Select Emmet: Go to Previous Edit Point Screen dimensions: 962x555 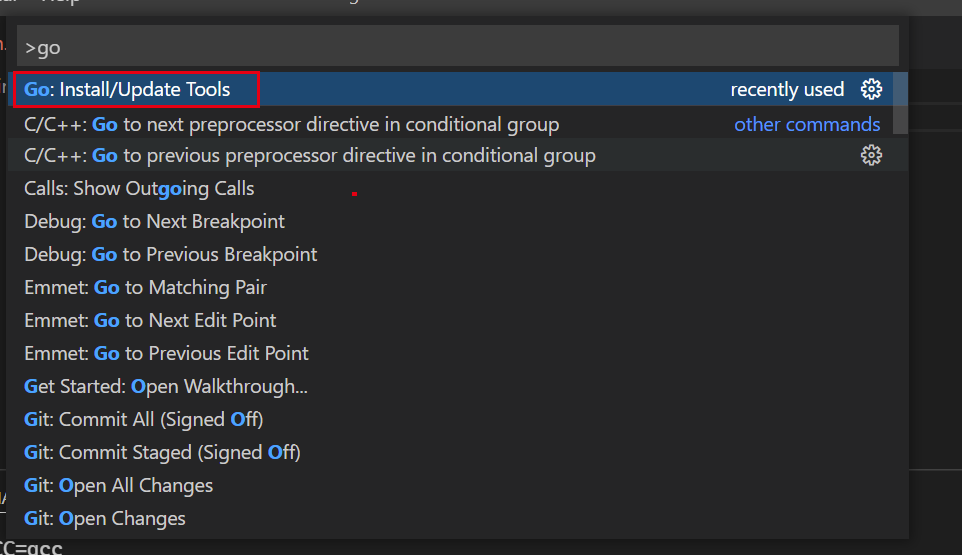pos(166,354)
